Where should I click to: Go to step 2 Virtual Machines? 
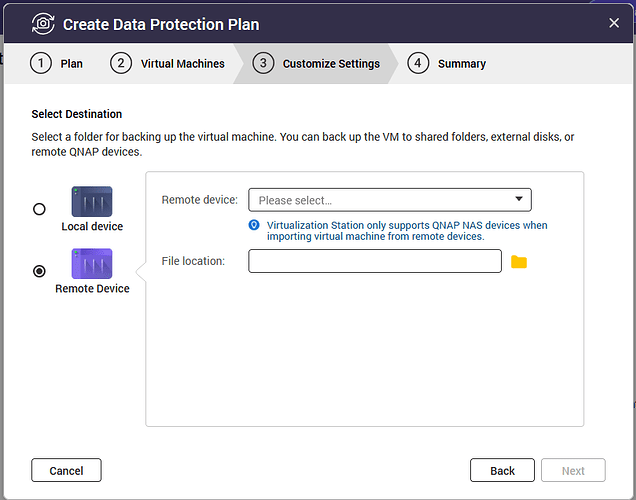[x=167, y=64]
